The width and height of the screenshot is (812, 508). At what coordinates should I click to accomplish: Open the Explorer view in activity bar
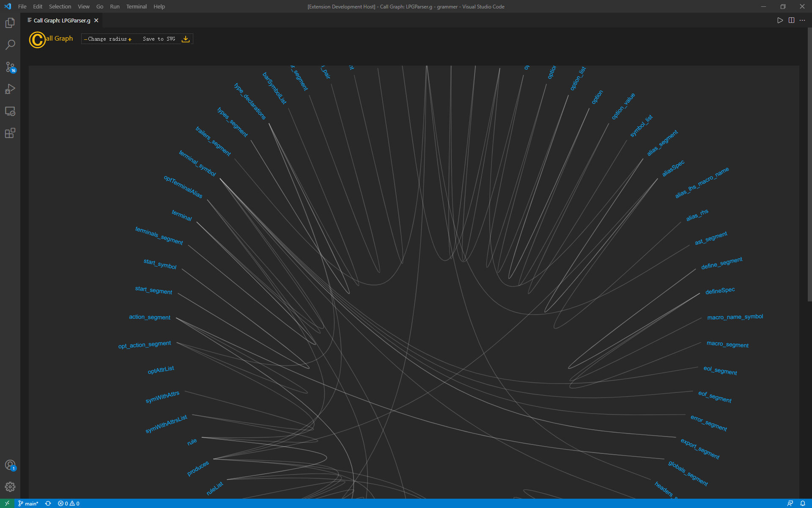10,23
